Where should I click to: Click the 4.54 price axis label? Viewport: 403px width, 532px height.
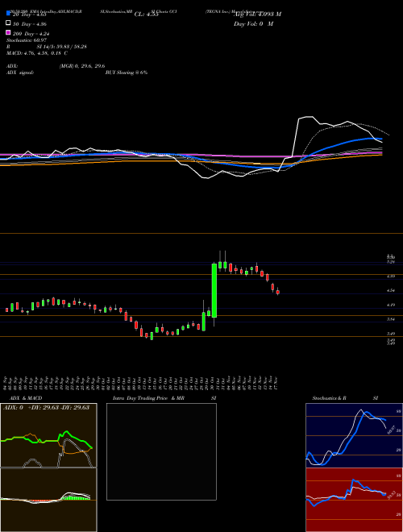391,290
